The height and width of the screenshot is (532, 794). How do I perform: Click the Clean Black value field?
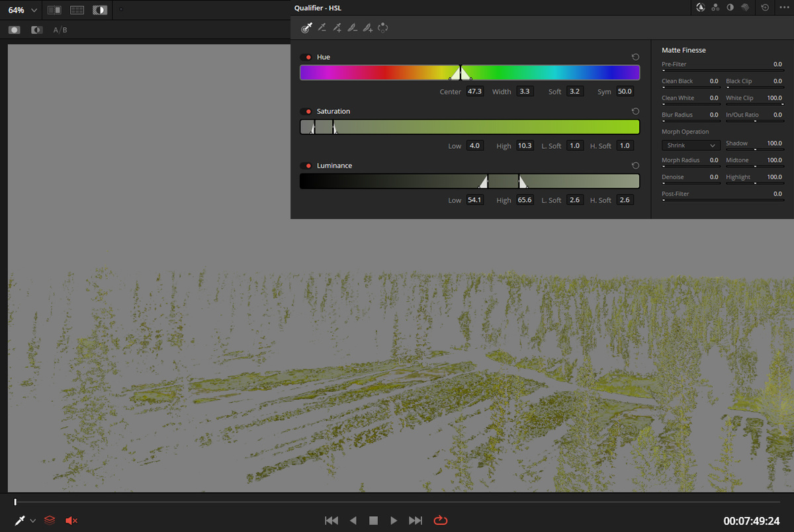coord(714,81)
